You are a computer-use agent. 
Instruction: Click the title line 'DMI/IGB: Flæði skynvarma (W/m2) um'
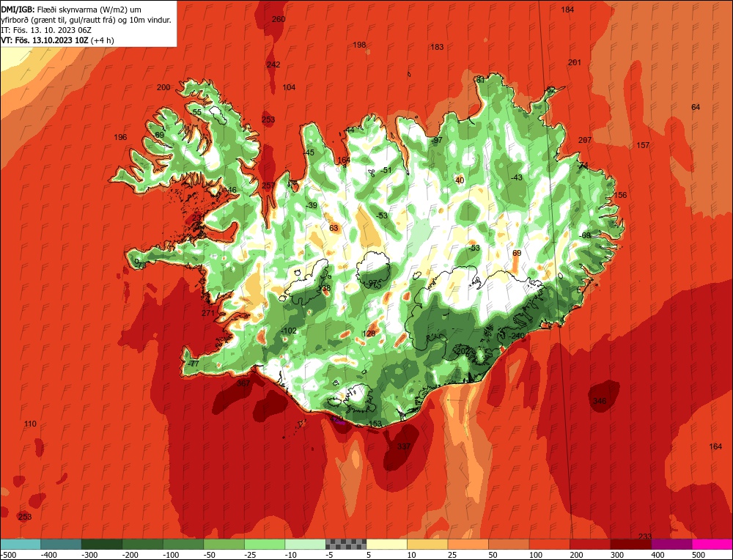pos(71,10)
